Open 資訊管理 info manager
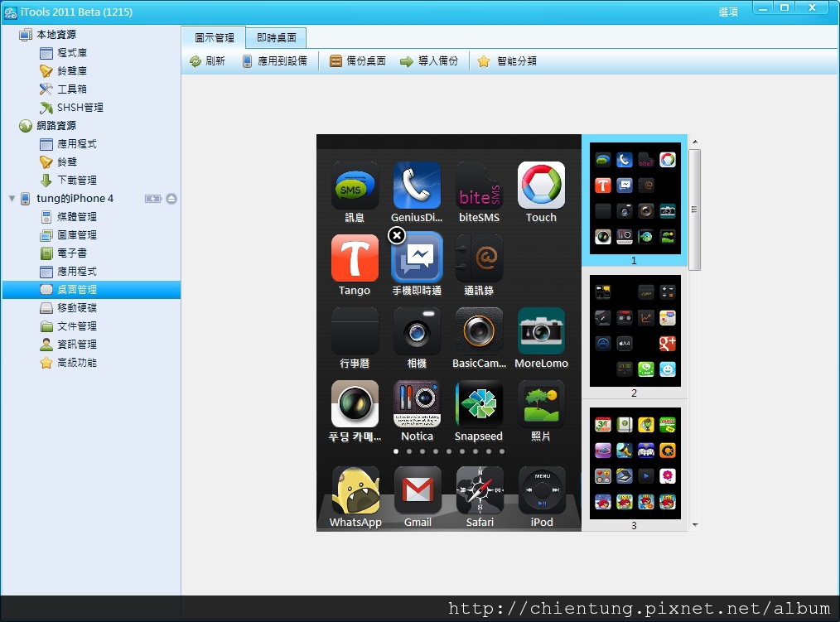Screen dimensions: 840x622 click(76, 345)
